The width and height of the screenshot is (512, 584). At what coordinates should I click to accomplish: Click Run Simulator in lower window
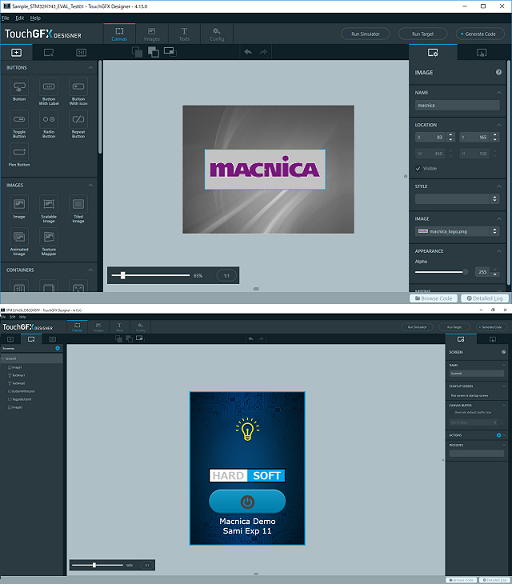[x=417, y=327]
